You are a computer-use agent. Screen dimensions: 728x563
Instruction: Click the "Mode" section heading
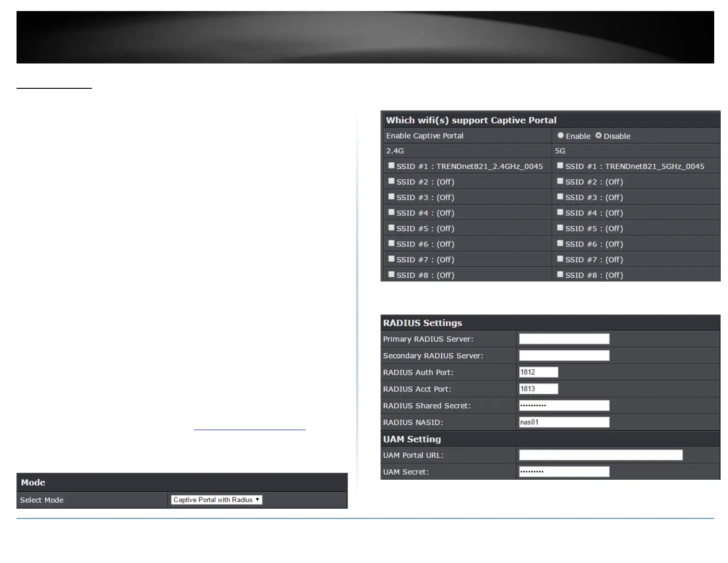point(33,483)
